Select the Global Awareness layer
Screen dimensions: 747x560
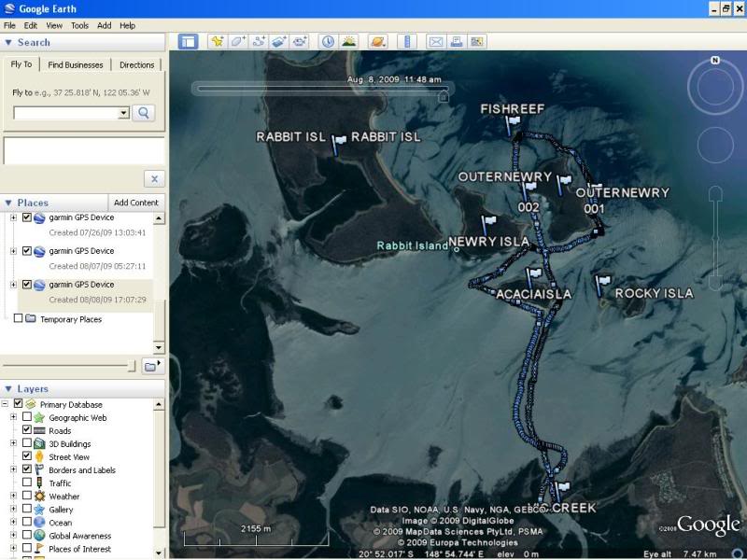pos(80,536)
